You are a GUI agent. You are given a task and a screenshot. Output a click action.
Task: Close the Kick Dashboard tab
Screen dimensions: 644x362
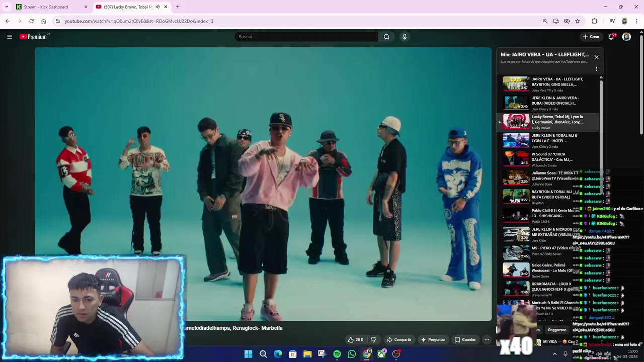pos(86,7)
